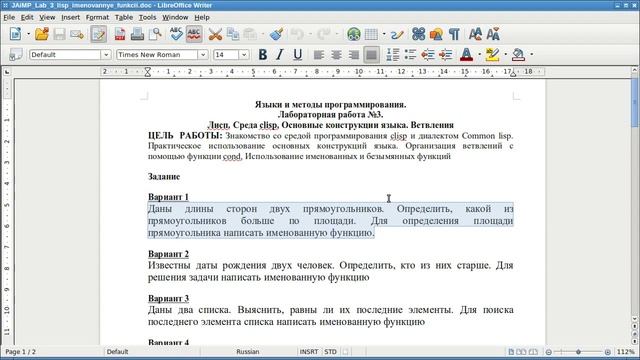Show the Draw Functions toolbar
The width and height of the screenshot is (640, 360).
(x=397, y=34)
